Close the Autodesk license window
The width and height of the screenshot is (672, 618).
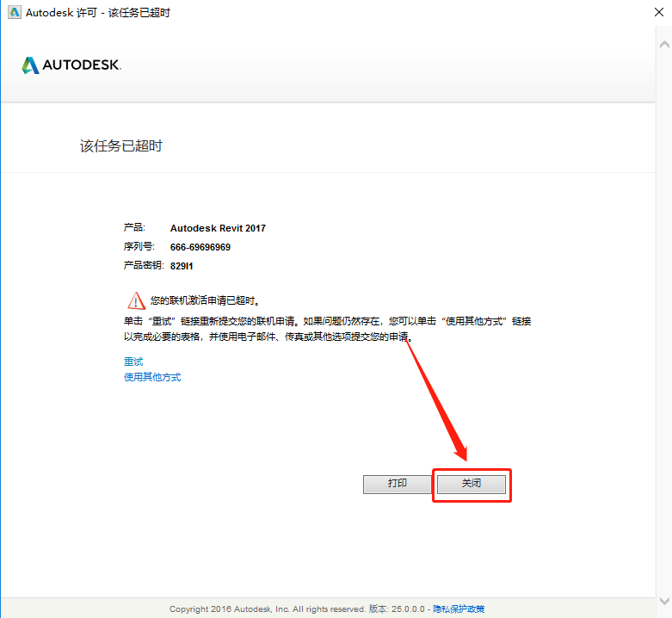tap(659, 12)
